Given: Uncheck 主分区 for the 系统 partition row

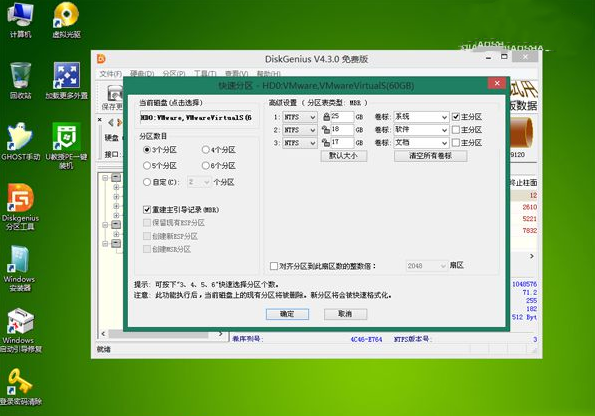Looking at the screenshot, I should coord(456,117).
